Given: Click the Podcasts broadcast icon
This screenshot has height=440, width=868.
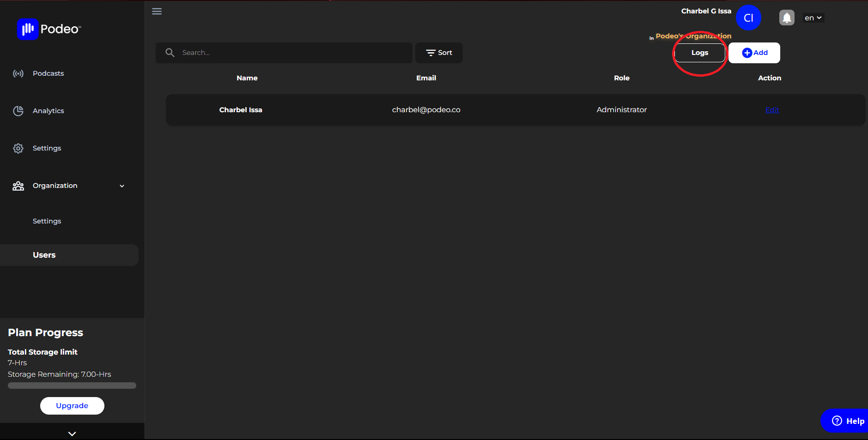Looking at the screenshot, I should [18, 73].
